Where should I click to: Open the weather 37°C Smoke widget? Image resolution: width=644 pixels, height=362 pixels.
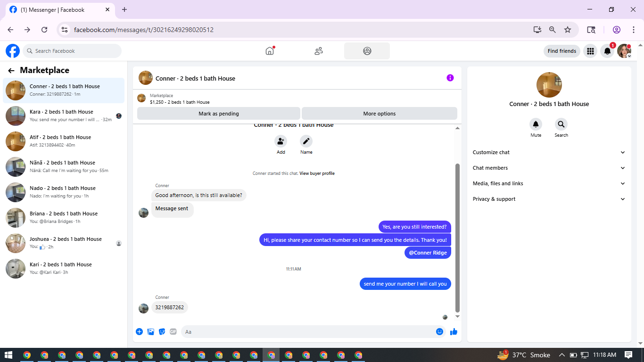(x=524, y=355)
